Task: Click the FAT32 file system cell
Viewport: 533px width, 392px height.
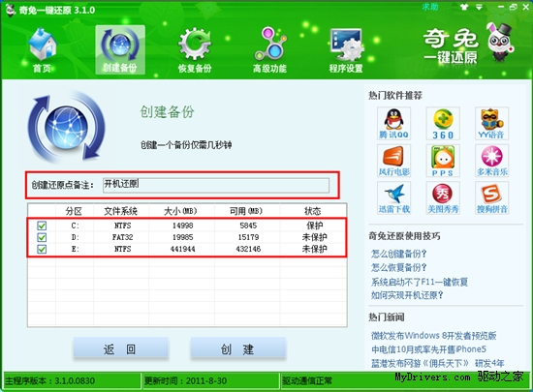Action: click(123, 237)
